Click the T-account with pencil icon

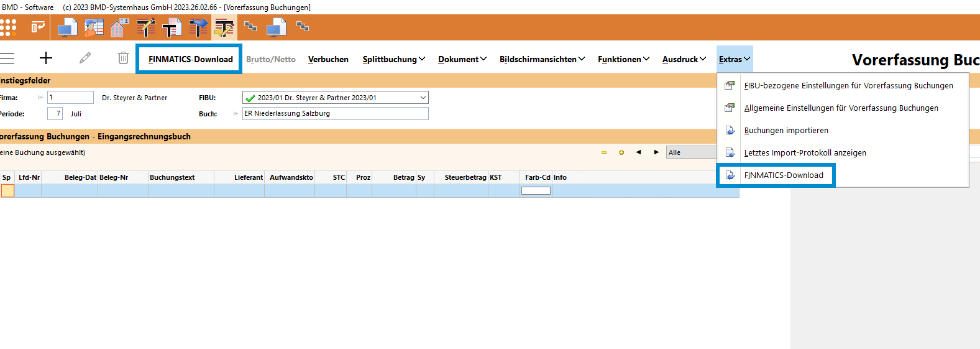145,27
